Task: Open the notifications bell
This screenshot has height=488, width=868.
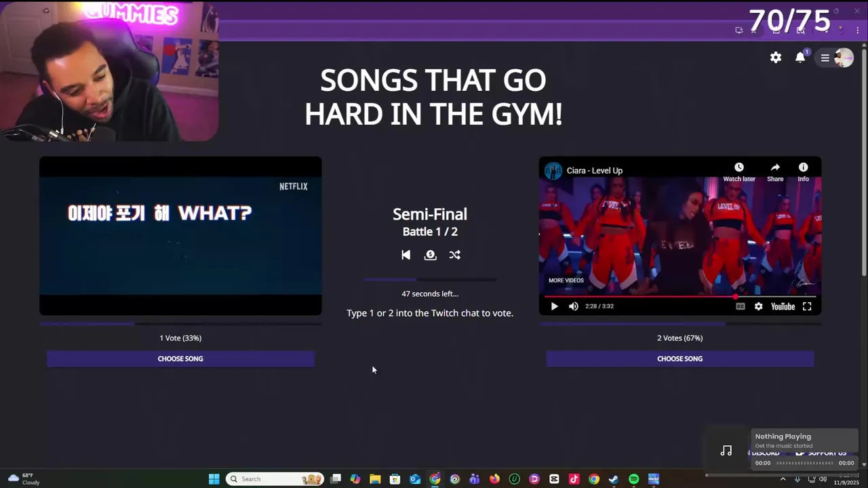Action: (800, 58)
